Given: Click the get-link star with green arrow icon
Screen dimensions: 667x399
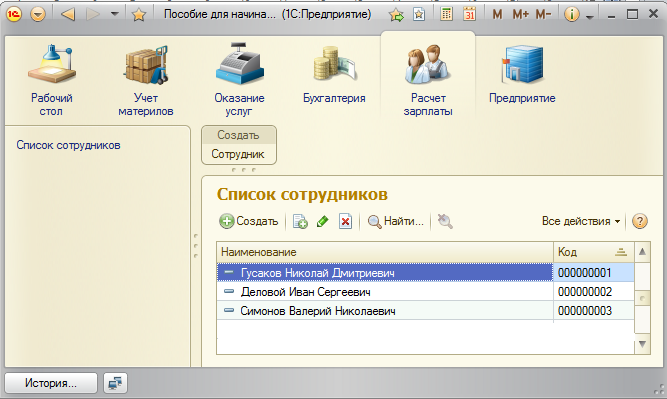Looking at the screenshot, I should [396, 15].
